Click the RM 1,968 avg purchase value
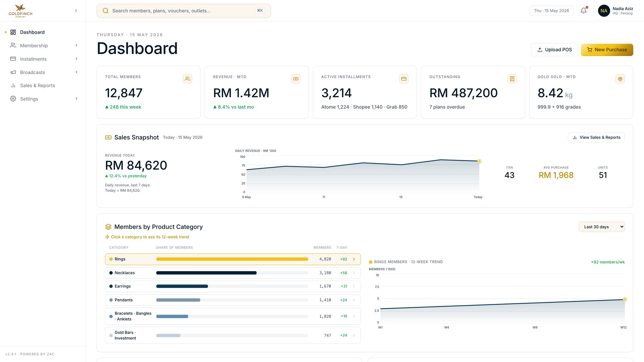644x362 pixels. (556, 175)
